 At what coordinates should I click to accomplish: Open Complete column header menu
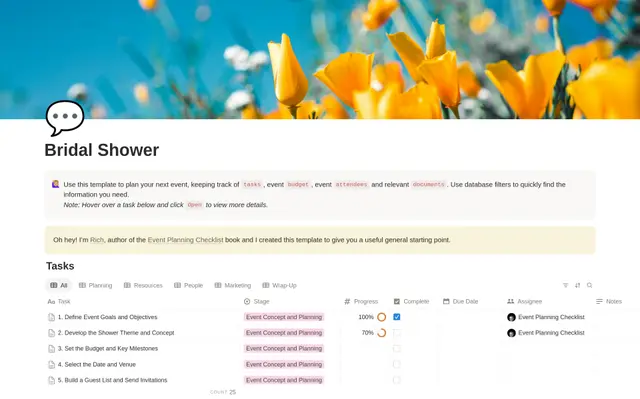click(x=411, y=301)
